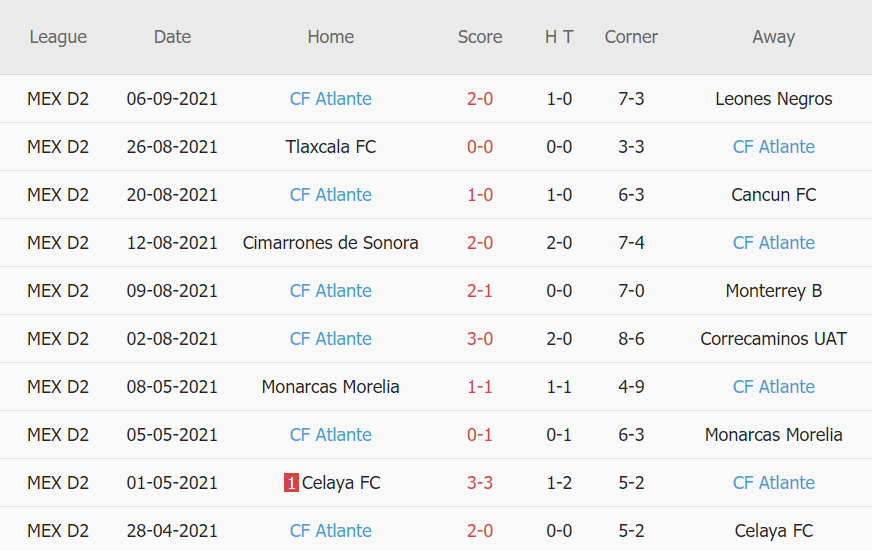Select Tlaxcala FC home team

point(330,147)
